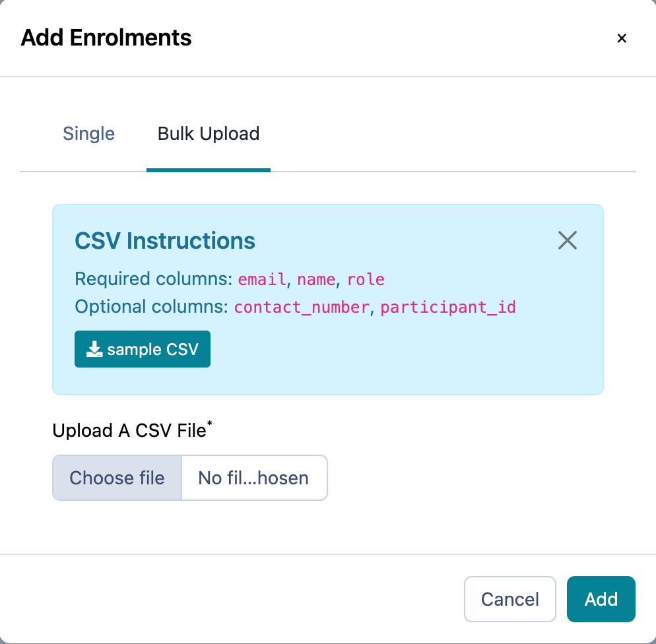Image resolution: width=656 pixels, height=644 pixels.
Task: Click the Upload A CSV File label
Action: pos(130,431)
